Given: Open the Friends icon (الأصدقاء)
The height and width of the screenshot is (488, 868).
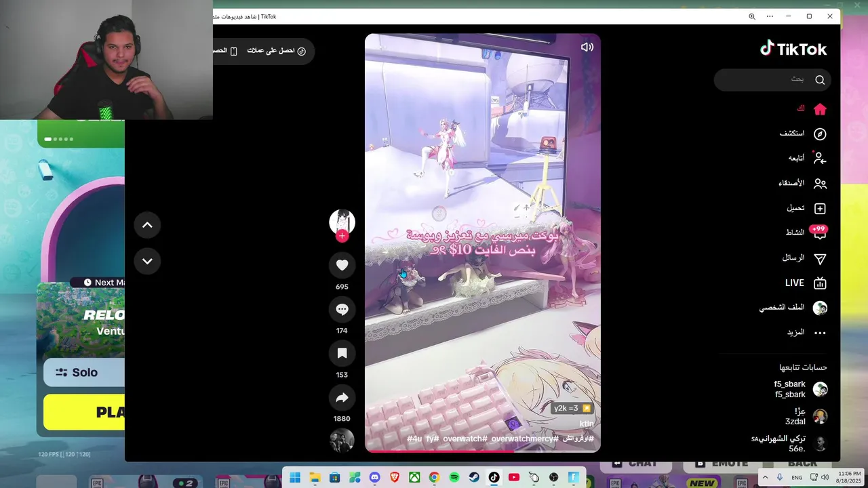Looking at the screenshot, I should point(820,184).
